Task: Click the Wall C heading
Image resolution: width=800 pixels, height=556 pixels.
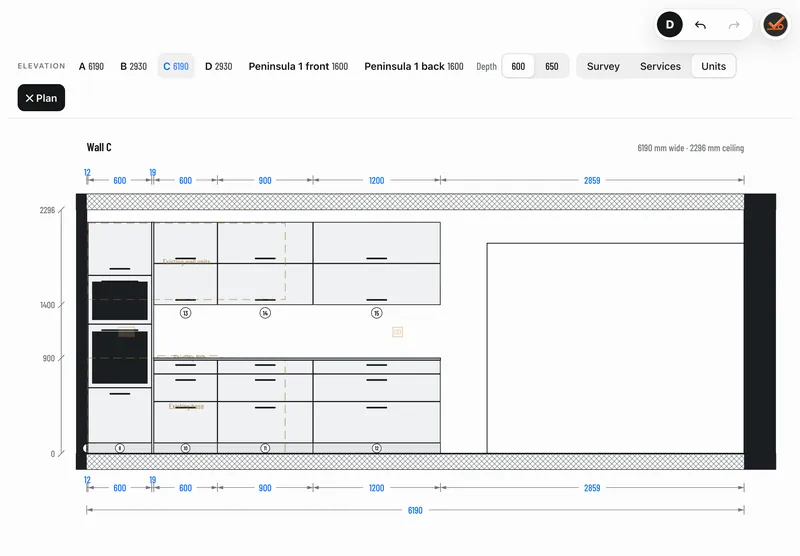Action: point(99,147)
